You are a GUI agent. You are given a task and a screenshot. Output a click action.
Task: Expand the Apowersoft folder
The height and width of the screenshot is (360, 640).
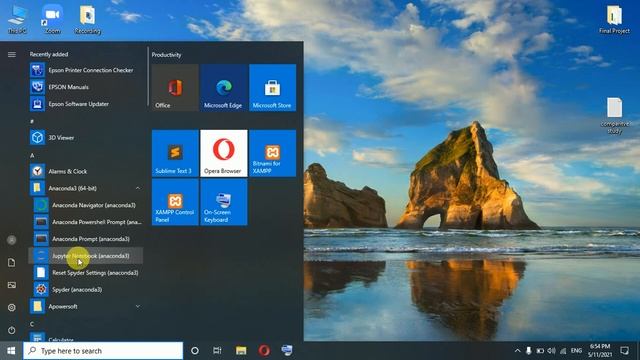click(x=86, y=307)
